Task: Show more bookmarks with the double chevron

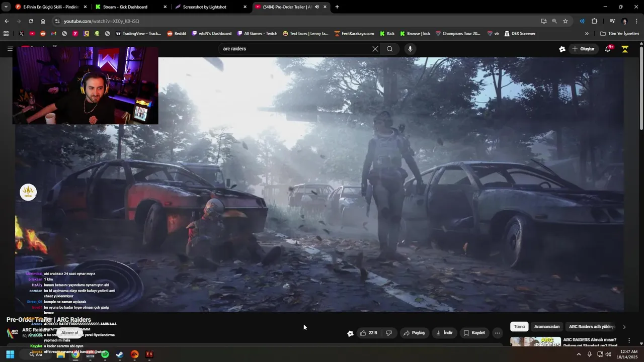Action: 587,34
